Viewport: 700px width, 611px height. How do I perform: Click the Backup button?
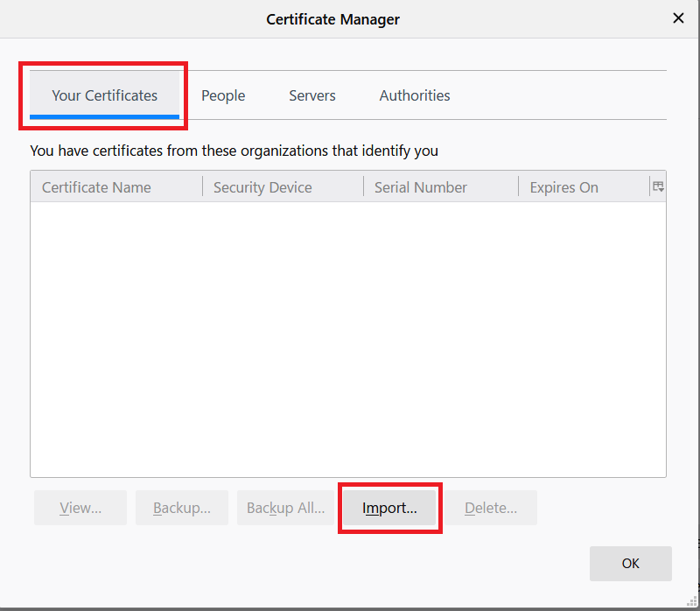point(181,508)
